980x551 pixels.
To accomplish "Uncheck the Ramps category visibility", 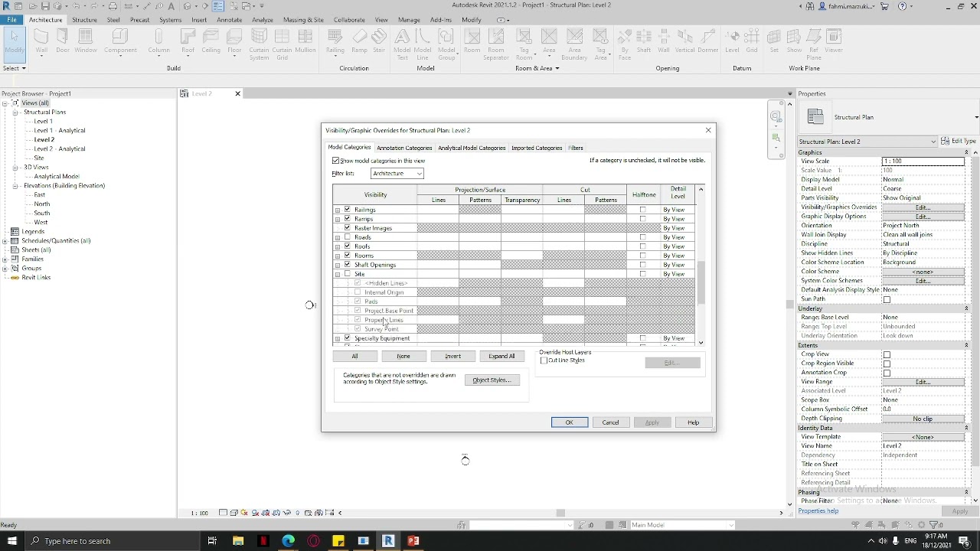I will (x=348, y=219).
